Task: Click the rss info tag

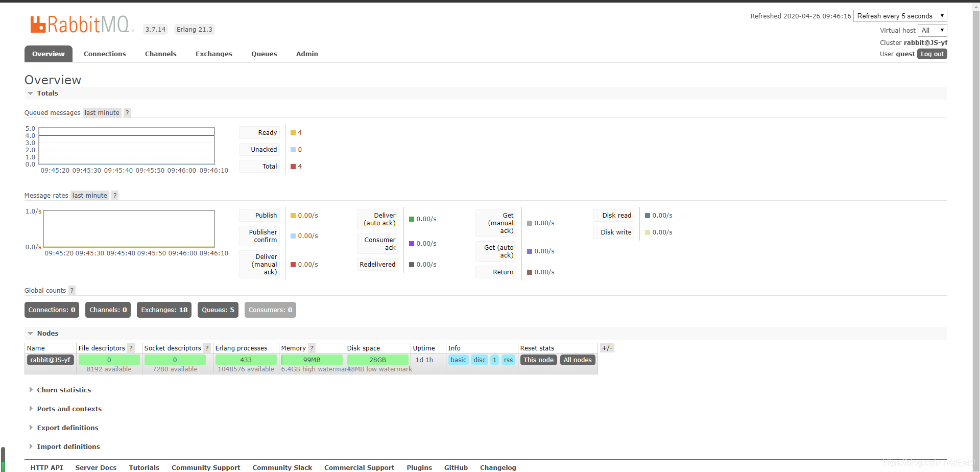Action: pos(508,360)
